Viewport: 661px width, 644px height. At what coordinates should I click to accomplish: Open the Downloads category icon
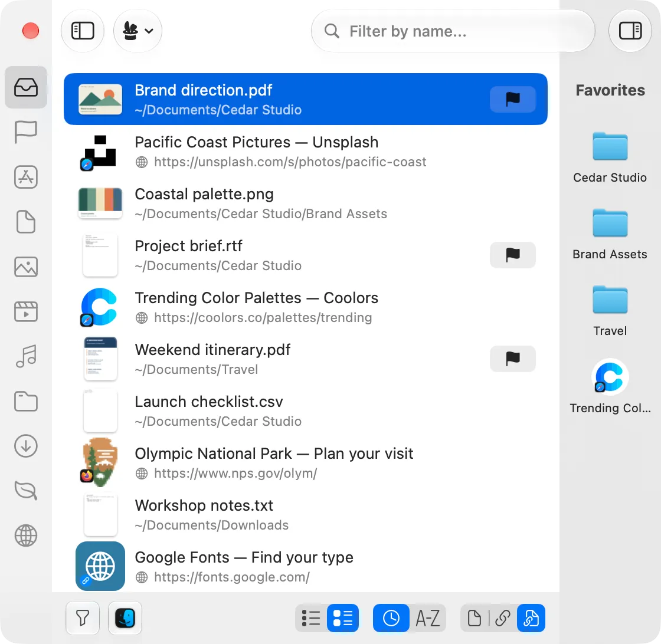[26, 446]
